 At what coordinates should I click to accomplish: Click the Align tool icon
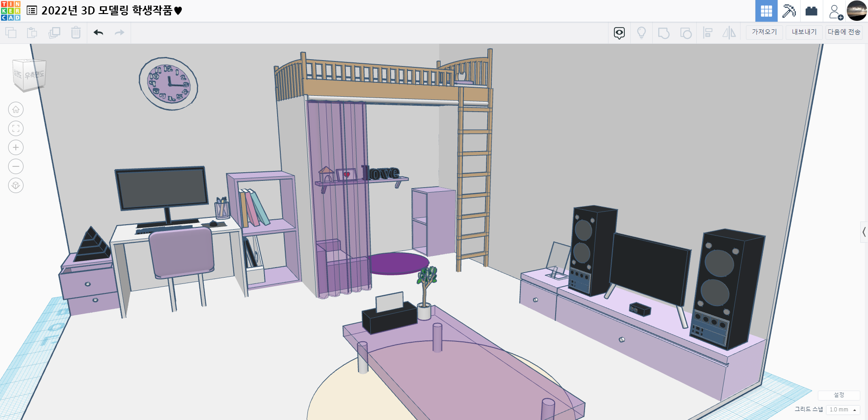coord(708,33)
